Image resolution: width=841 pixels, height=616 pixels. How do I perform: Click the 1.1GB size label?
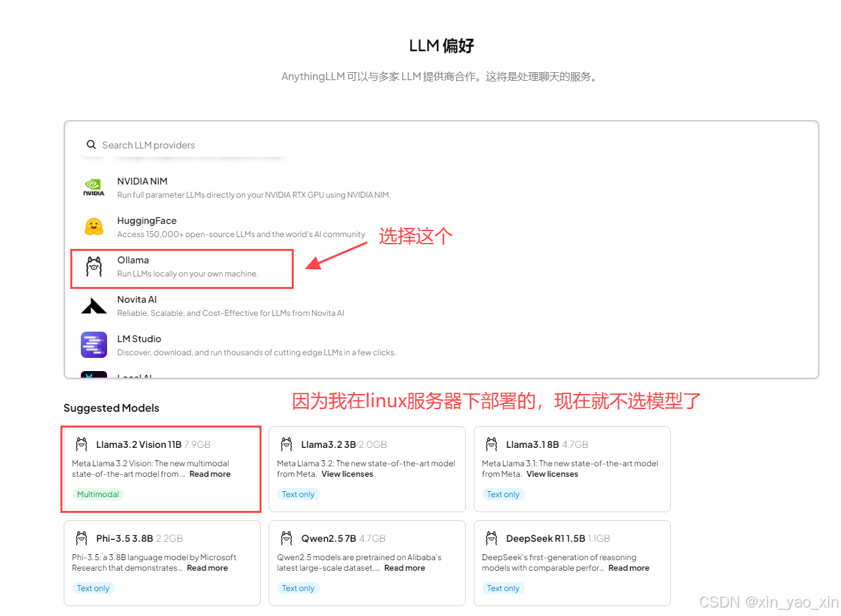click(599, 539)
